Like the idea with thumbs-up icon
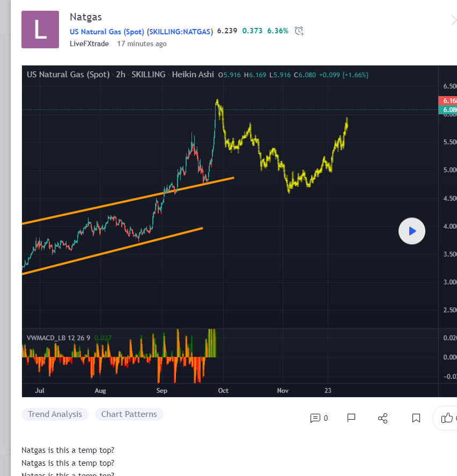Screen dimensions: 457x476 point(447,418)
